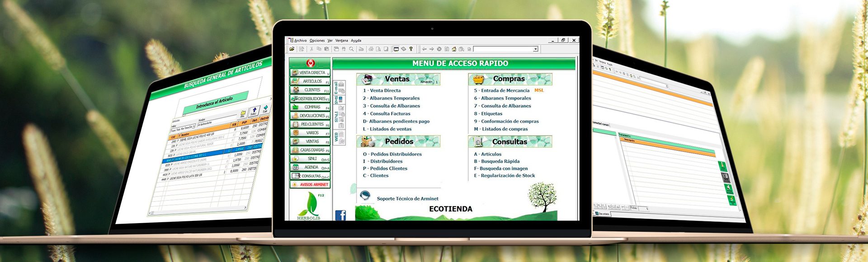Click the Soporte Técnico headset icon

point(365,196)
